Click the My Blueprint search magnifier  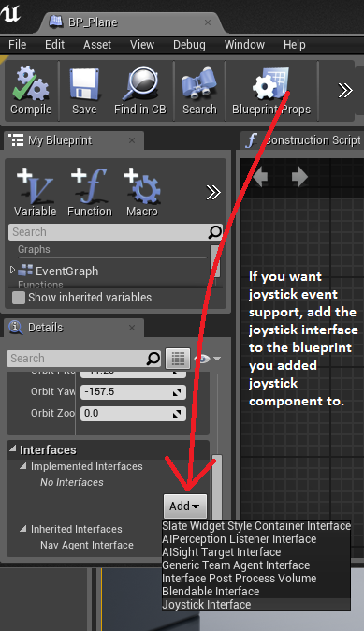(215, 232)
